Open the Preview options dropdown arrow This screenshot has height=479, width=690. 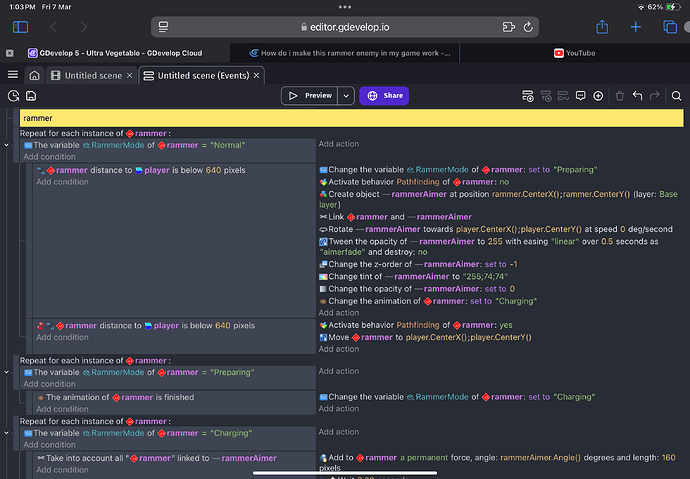click(x=346, y=96)
